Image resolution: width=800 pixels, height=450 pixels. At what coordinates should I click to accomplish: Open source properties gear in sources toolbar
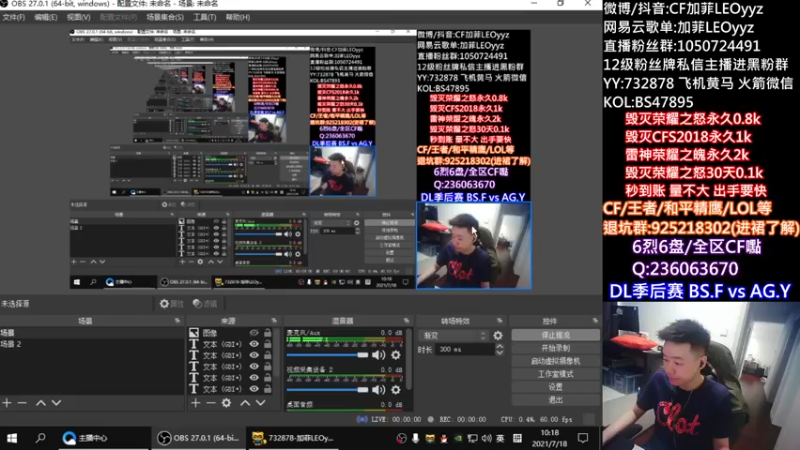[x=227, y=403]
